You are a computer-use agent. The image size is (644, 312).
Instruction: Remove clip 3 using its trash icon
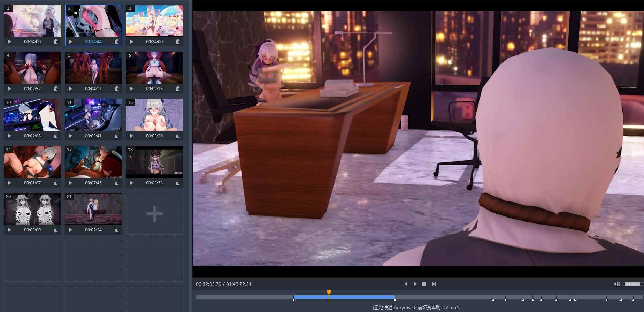point(178,42)
